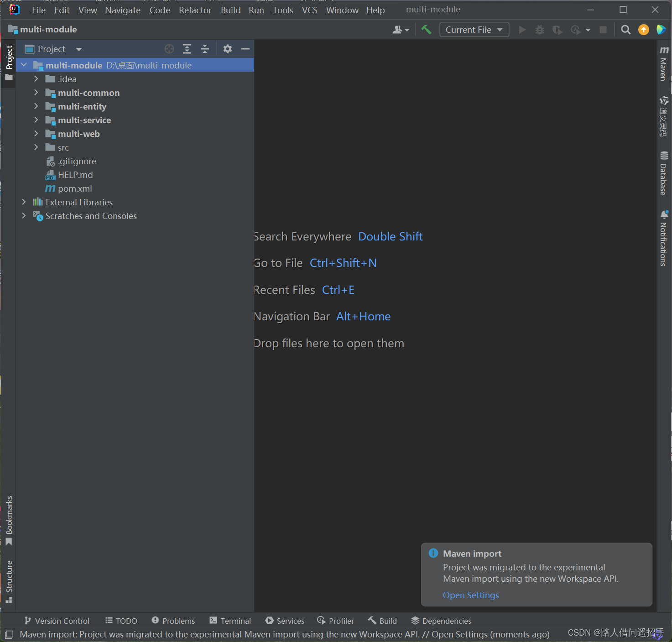Open the Tools menu
672x642 pixels.
[283, 10]
